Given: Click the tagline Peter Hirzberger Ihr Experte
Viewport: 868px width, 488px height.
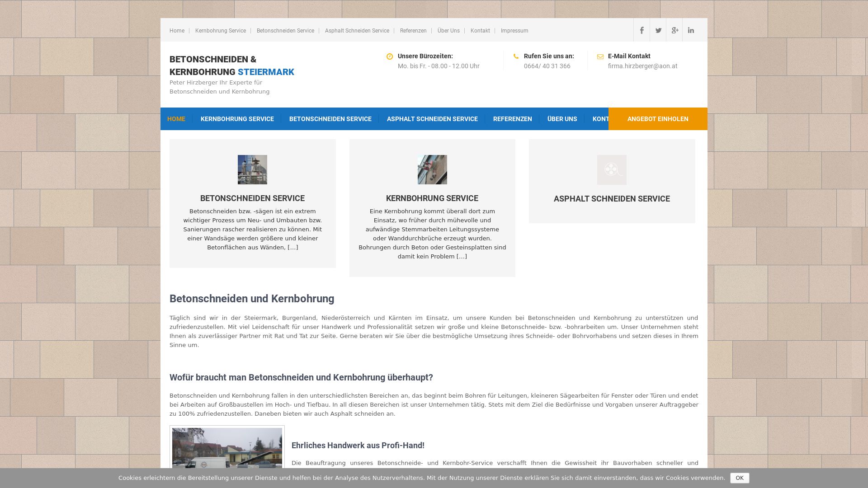Looking at the screenshot, I should pos(220,87).
